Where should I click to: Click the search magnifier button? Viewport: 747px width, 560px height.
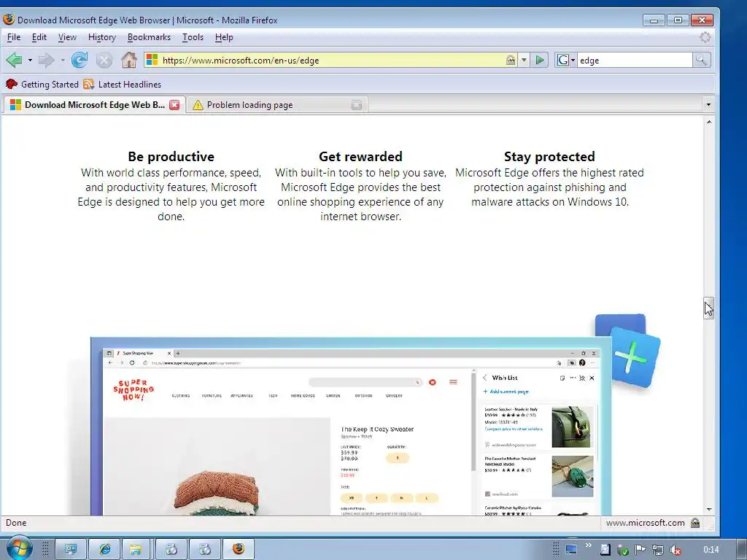tap(701, 60)
